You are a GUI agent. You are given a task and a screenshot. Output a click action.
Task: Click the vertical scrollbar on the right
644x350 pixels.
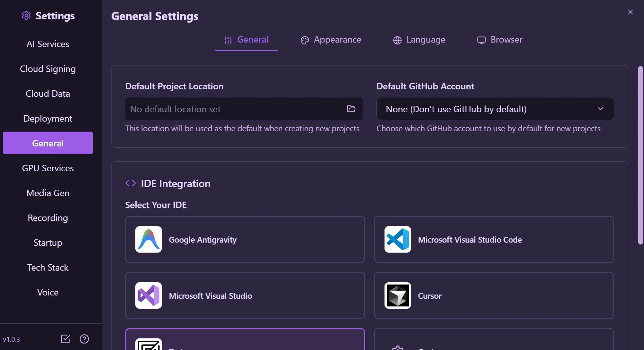[640, 155]
